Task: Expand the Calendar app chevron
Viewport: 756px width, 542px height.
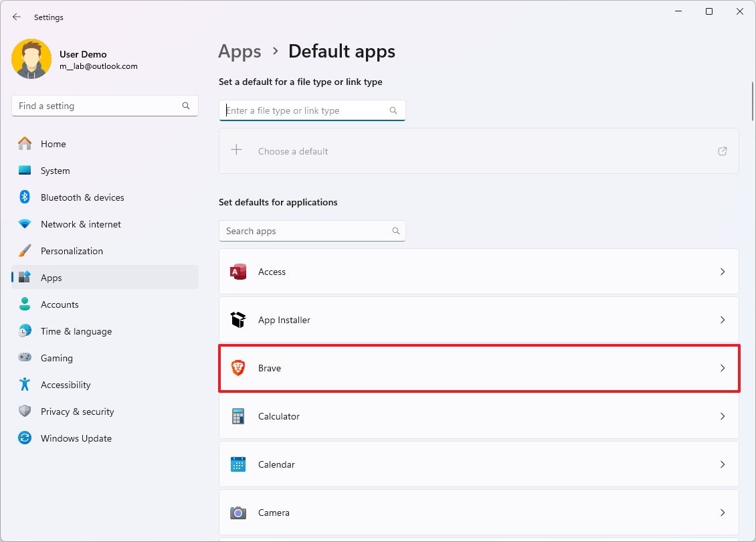Action: click(723, 464)
